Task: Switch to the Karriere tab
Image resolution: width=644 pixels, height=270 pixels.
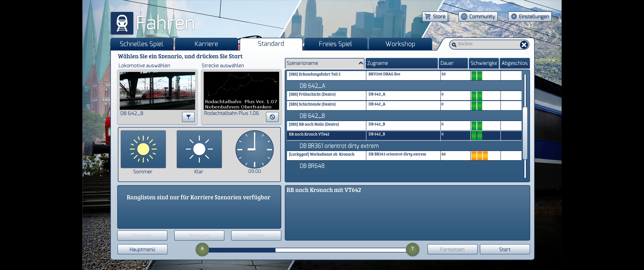Action: [x=206, y=44]
